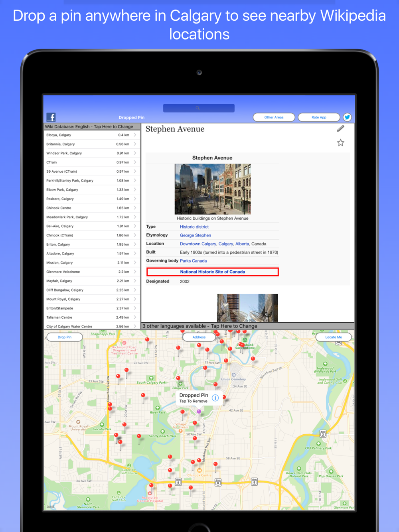Open National Historic Site of Canada link
This screenshot has height=532, width=399.
[x=213, y=272]
